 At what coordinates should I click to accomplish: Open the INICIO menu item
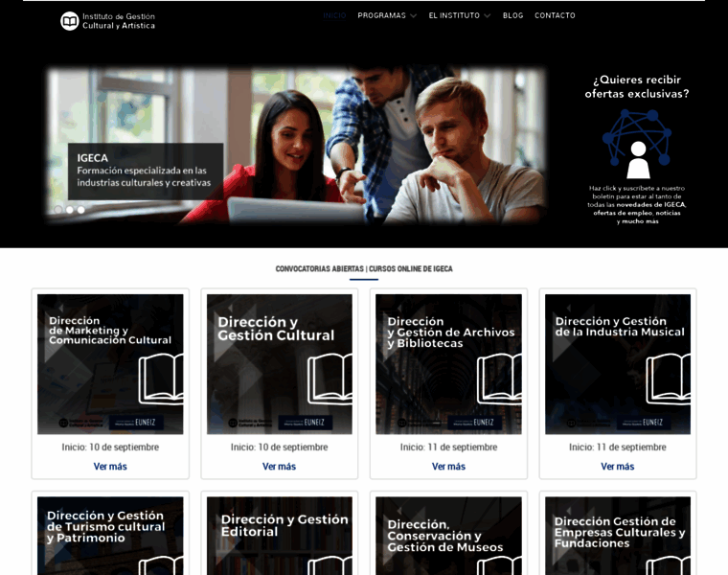pyautogui.click(x=334, y=15)
